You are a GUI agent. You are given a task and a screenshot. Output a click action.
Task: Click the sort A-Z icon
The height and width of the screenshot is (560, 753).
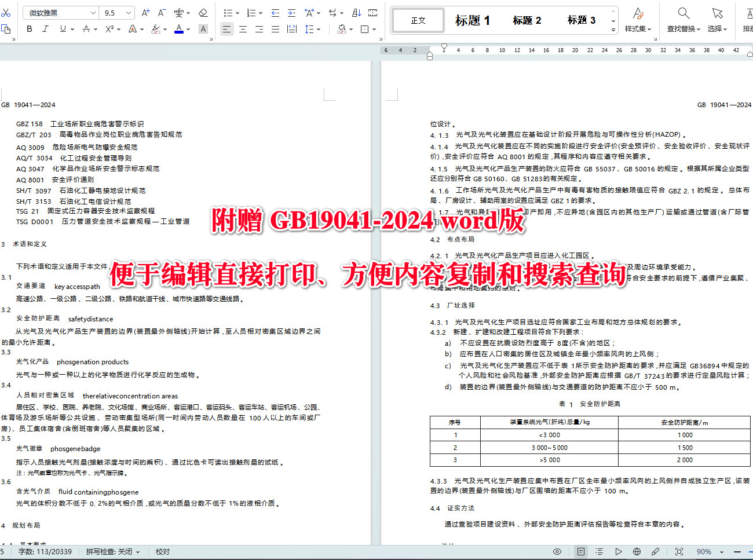tap(357, 13)
